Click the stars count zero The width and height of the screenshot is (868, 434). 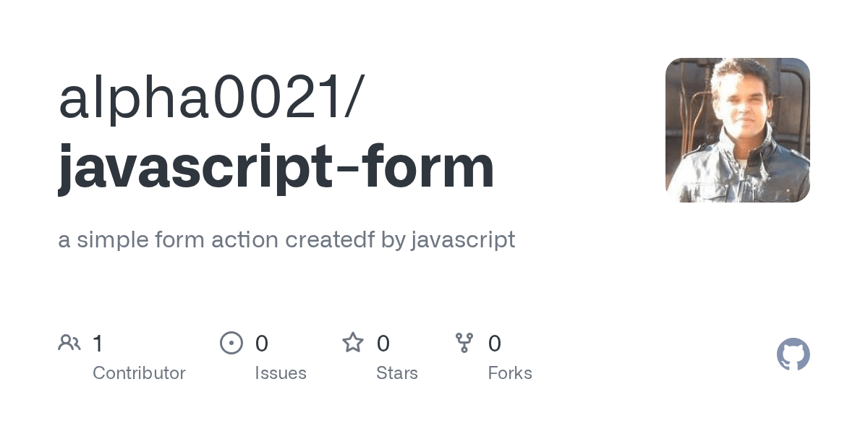(383, 344)
